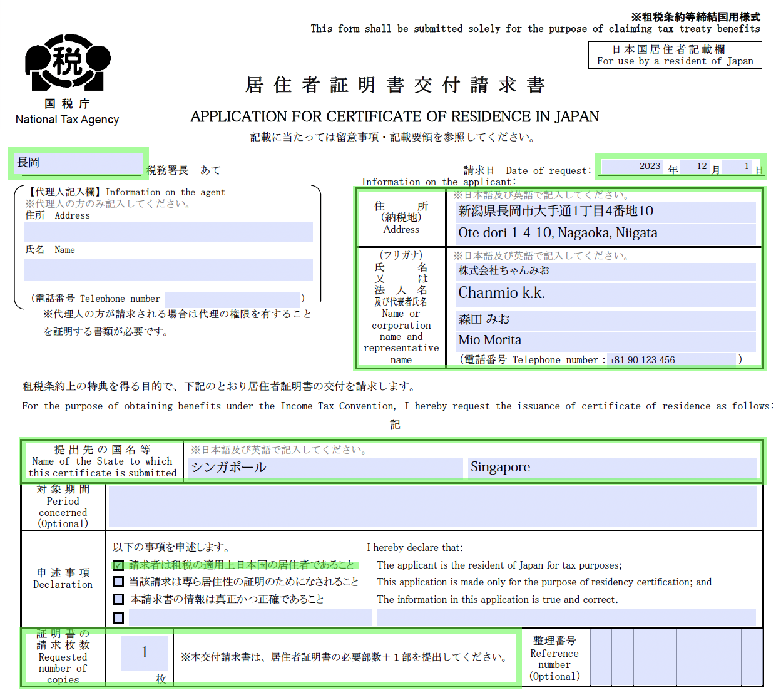Viewport: 776px width, 700px height.
Task: Click the applicant telephone number field
Action: [671, 360]
